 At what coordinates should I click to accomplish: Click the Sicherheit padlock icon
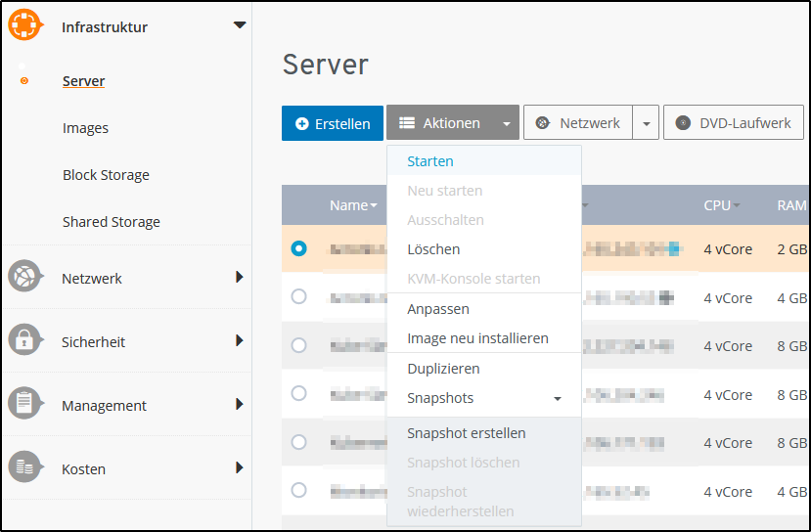tap(24, 339)
